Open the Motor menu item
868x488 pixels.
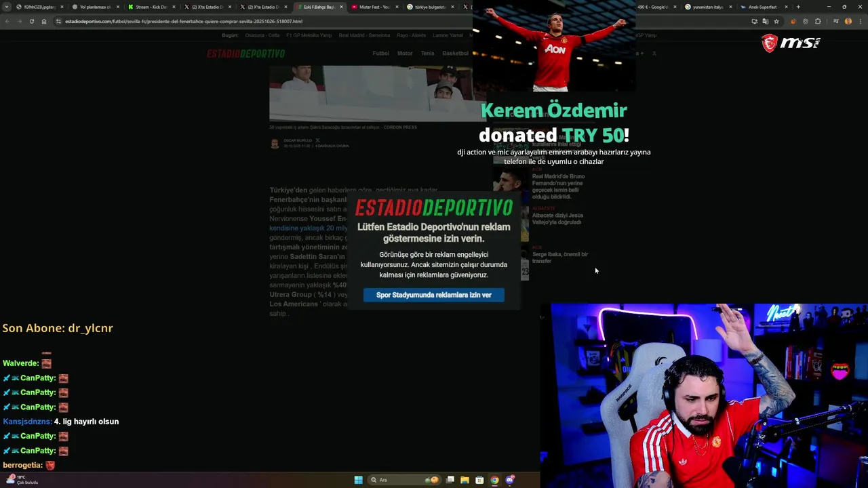click(405, 54)
